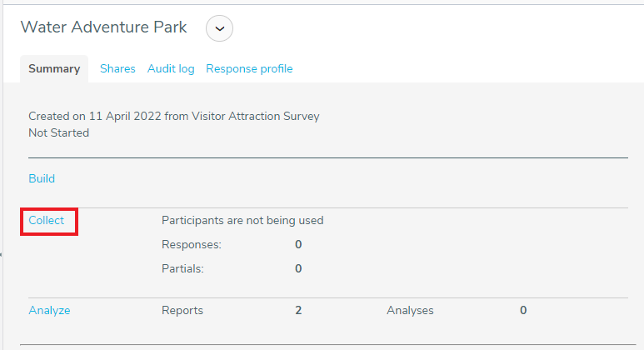Click the Partials label

tap(183, 268)
